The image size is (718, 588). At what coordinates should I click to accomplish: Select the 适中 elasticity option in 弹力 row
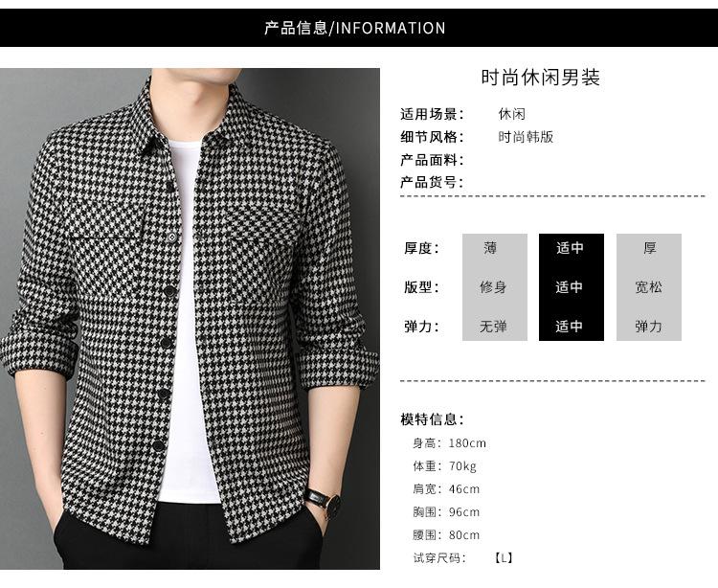click(x=571, y=327)
